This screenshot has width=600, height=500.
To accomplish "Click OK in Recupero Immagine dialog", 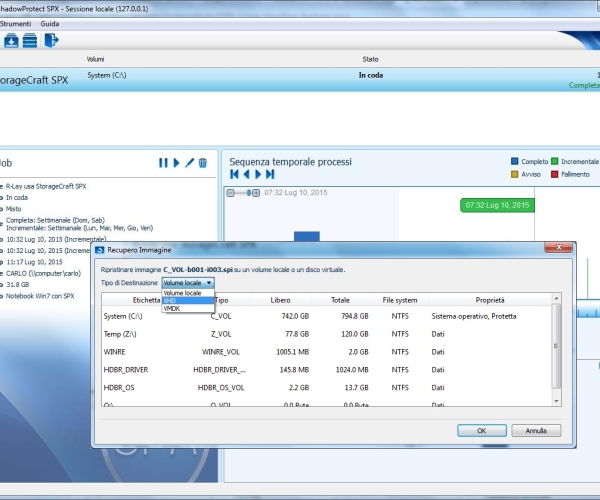I will pyautogui.click(x=481, y=430).
